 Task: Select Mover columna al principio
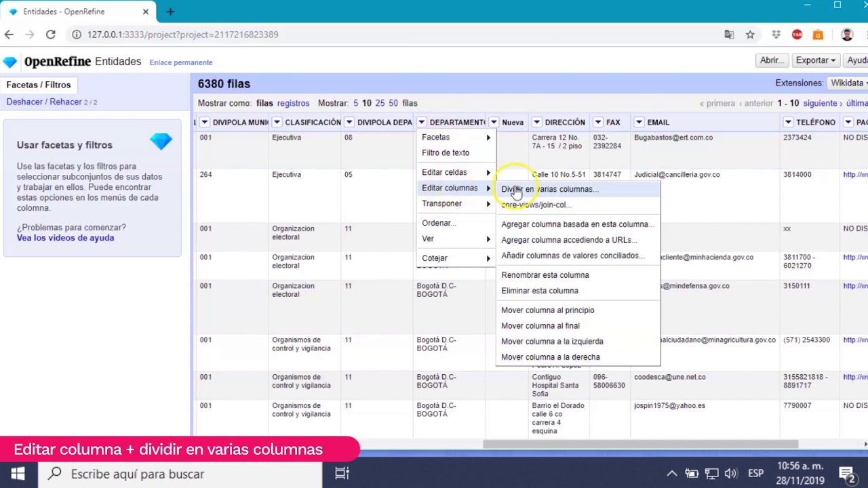578,310
